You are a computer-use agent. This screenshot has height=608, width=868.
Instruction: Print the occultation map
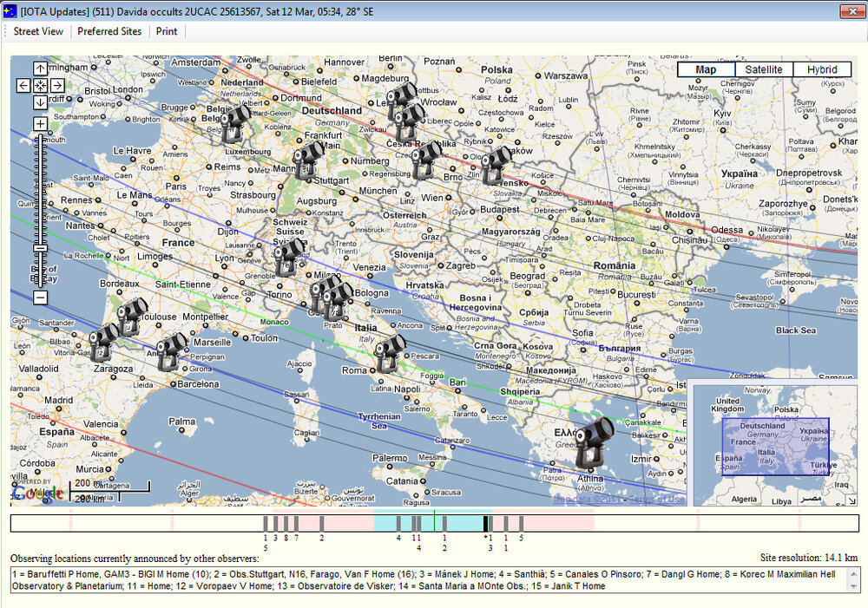(x=167, y=31)
